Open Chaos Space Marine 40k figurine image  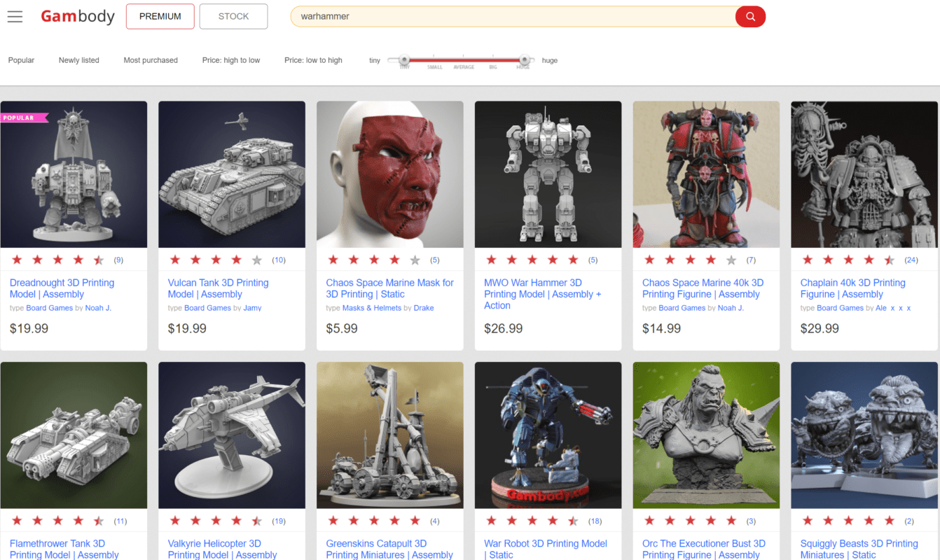click(x=706, y=174)
